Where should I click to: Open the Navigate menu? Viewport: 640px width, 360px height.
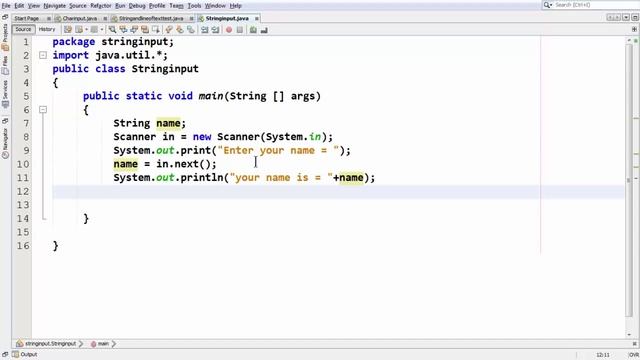[54, 6]
